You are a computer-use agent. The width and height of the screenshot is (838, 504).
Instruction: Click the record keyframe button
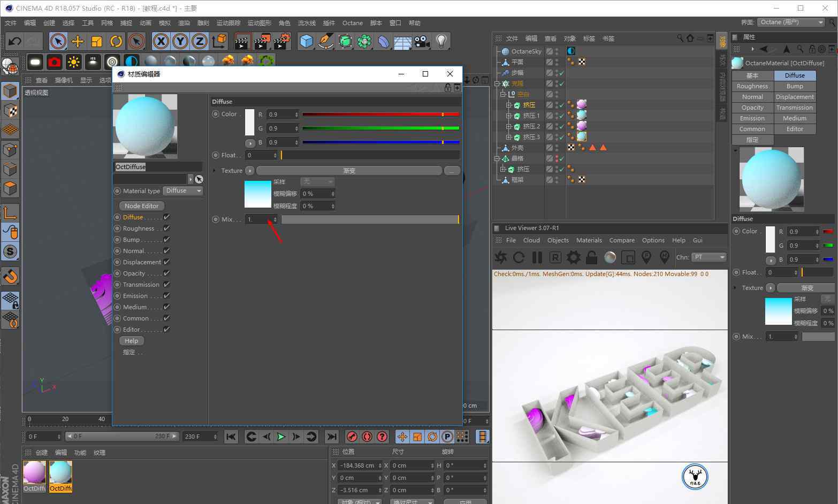click(x=352, y=437)
